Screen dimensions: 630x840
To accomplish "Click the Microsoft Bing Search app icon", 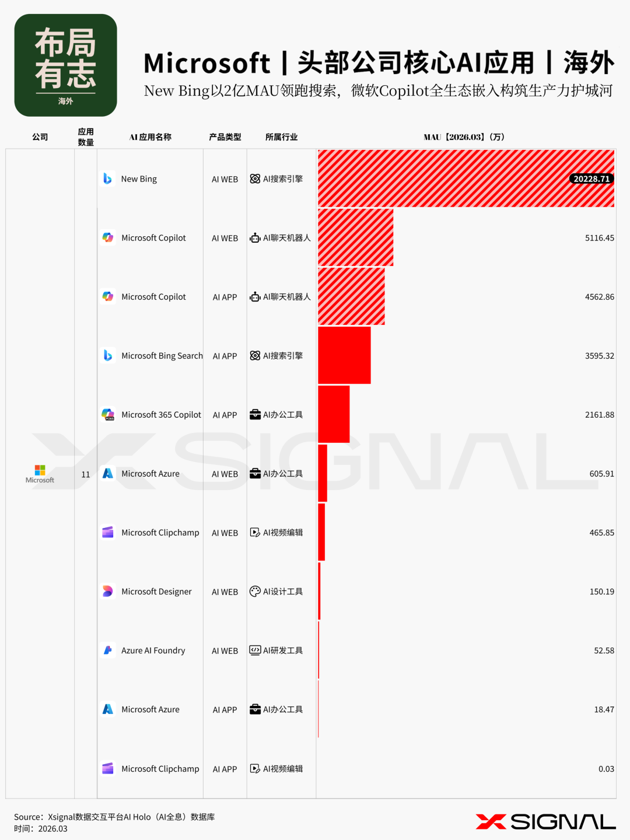I will click(108, 356).
